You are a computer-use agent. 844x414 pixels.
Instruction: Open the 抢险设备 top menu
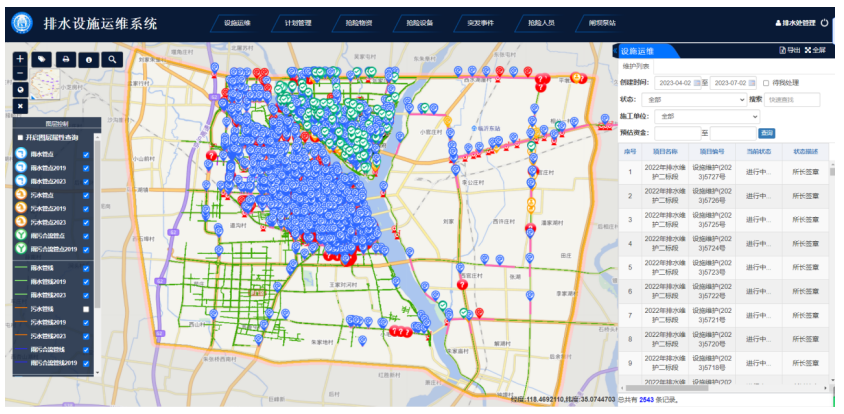click(420, 23)
